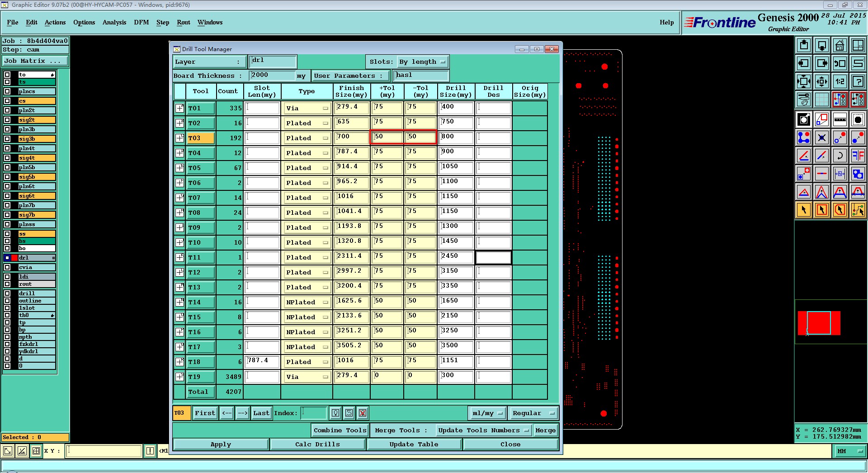This screenshot has width=868, height=473.
Task: Select the ruler measurement tool
Action: [x=840, y=119]
